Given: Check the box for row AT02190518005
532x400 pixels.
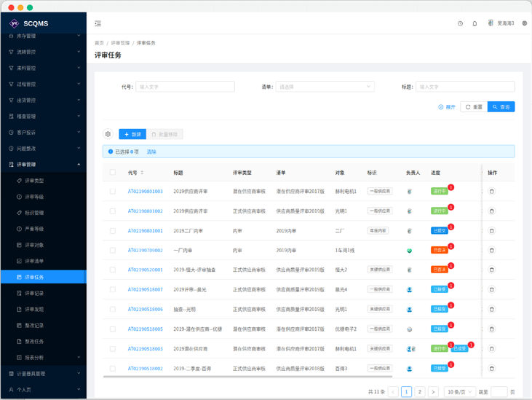Looking at the screenshot, I should [x=113, y=329].
